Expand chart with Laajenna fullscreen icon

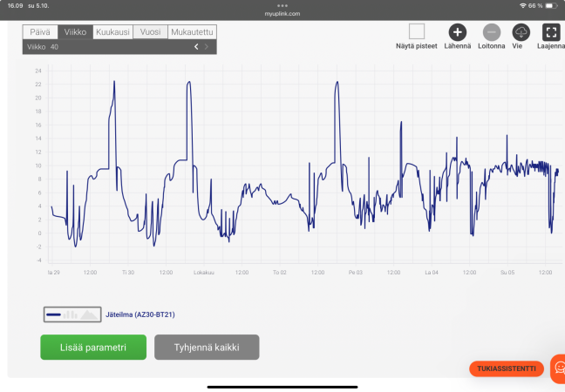click(551, 32)
